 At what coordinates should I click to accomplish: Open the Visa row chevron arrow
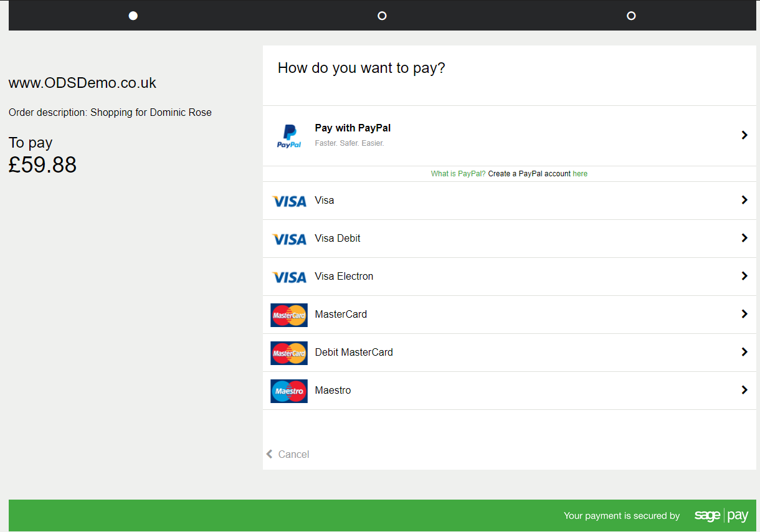(x=744, y=200)
